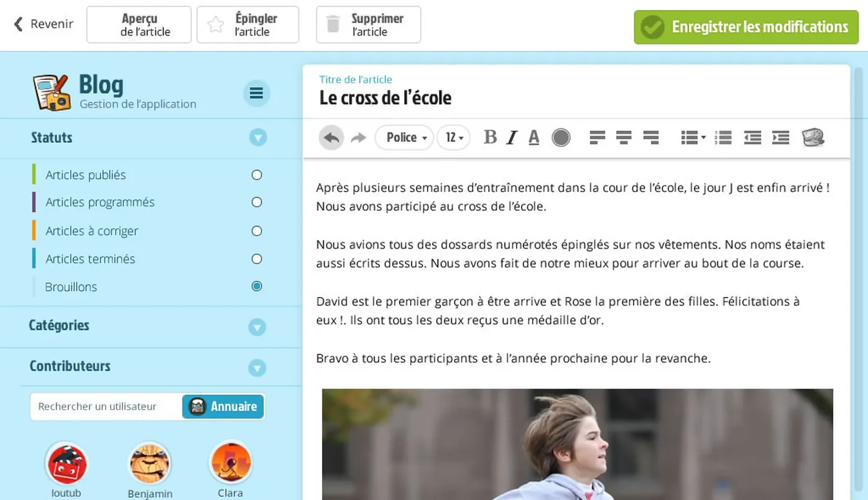Image resolution: width=868 pixels, height=500 pixels.
Task: Open the bullet list dropdown
Action: [693, 137]
